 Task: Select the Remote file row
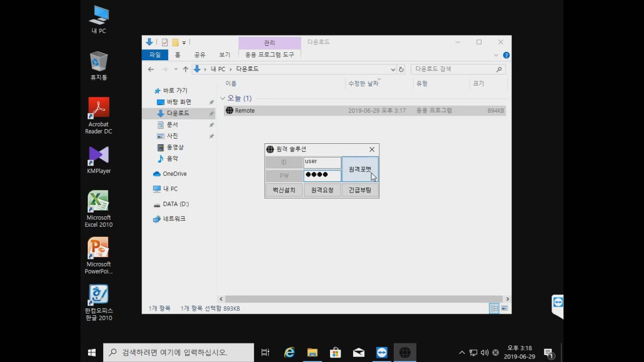[365, 111]
